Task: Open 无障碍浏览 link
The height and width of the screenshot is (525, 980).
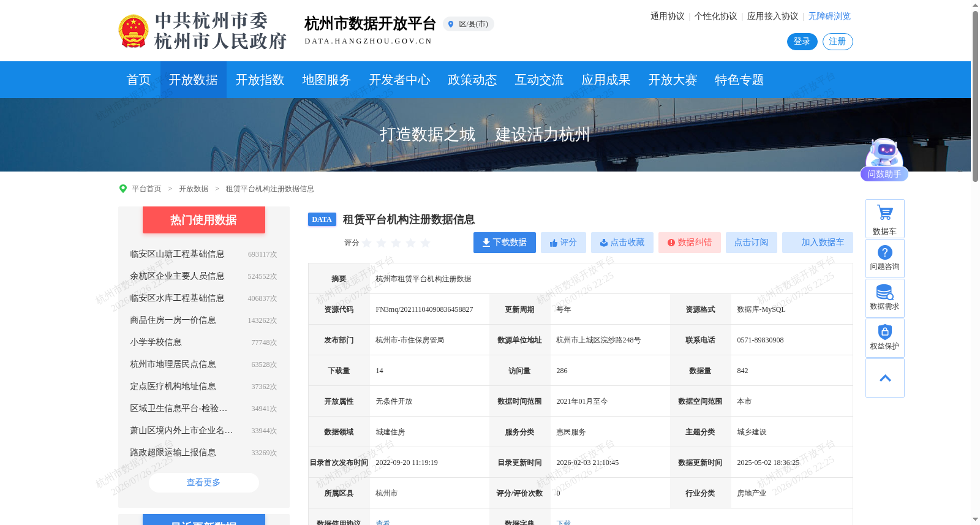Action: 829,17
